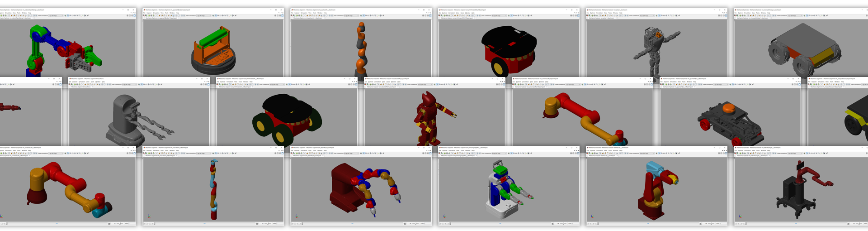
Task: Click rewind-to-start button in thin vertical arm window
Action: pos(145,223)
